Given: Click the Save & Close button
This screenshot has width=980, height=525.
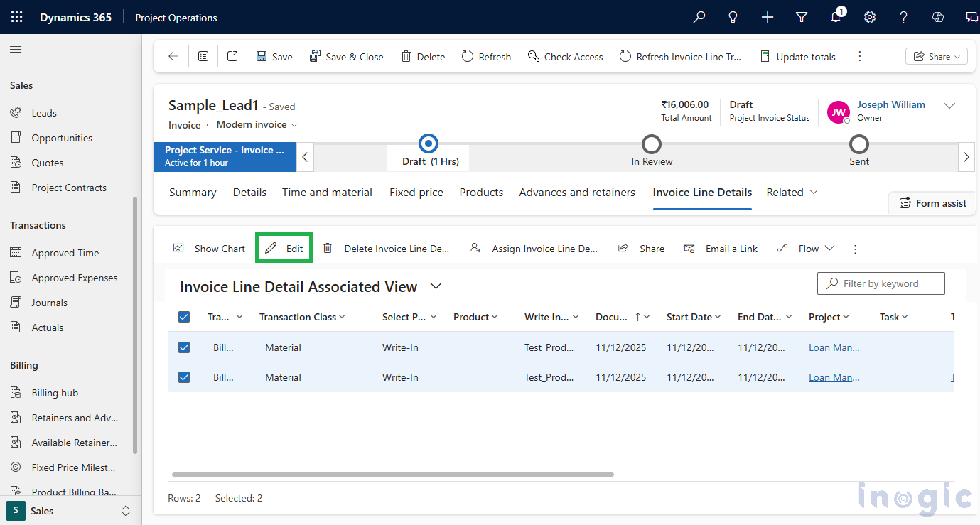Looking at the screenshot, I should tap(347, 56).
